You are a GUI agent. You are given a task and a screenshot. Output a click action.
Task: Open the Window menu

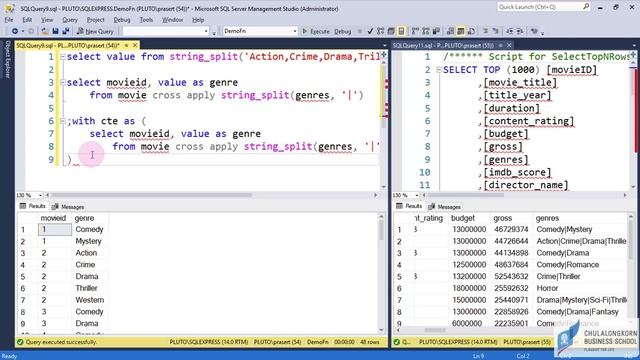[x=172, y=20]
